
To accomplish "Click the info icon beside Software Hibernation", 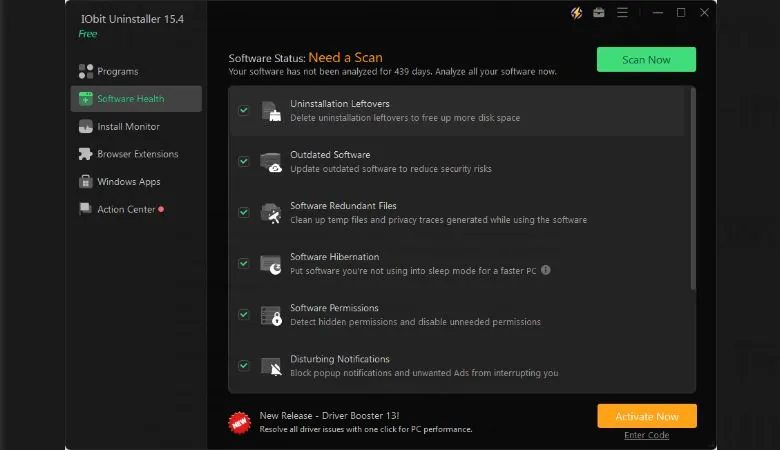I will [x=546, y=270].
